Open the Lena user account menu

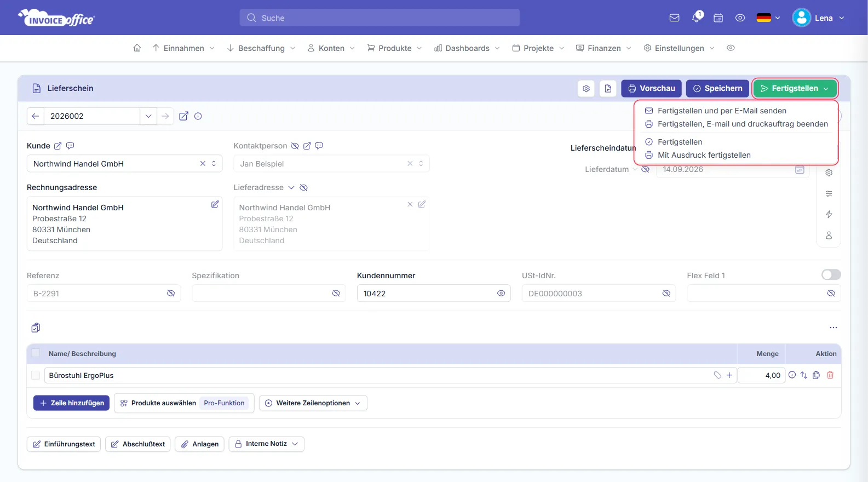coord(819,18)
